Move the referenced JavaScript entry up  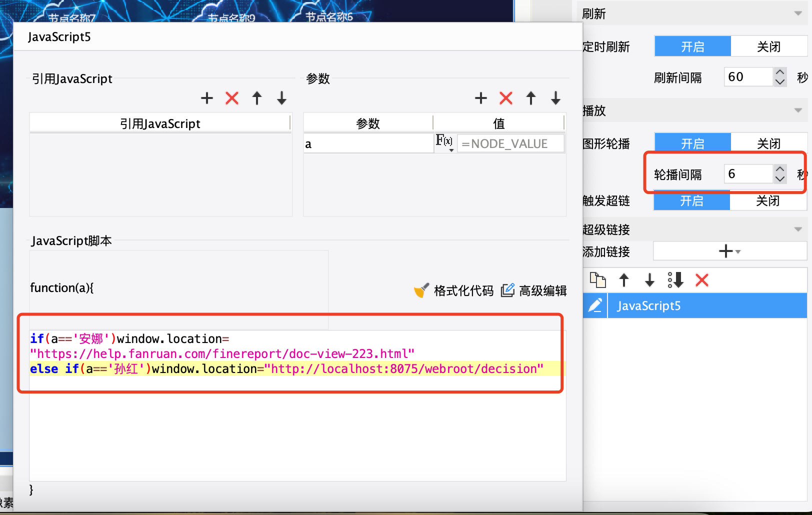[x=257, y=98]
